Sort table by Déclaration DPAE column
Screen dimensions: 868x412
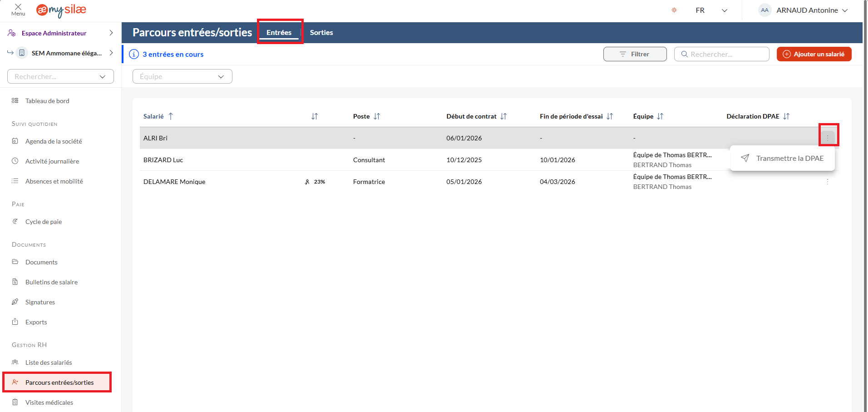point(786,116)
